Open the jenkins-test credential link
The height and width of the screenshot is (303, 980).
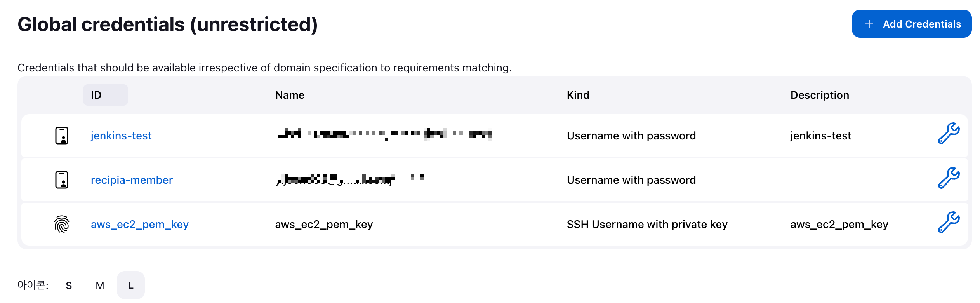click(x=121, y=136)
